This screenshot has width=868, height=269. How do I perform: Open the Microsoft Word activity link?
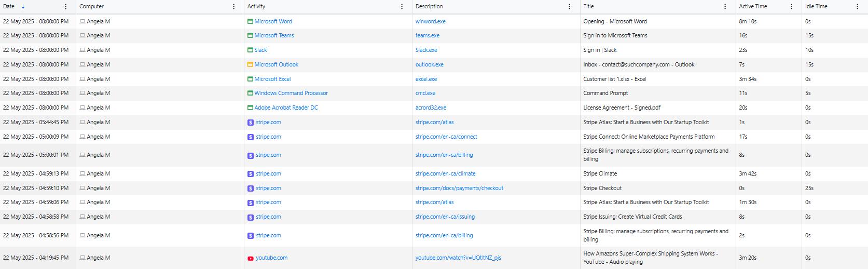click(273, 22)
